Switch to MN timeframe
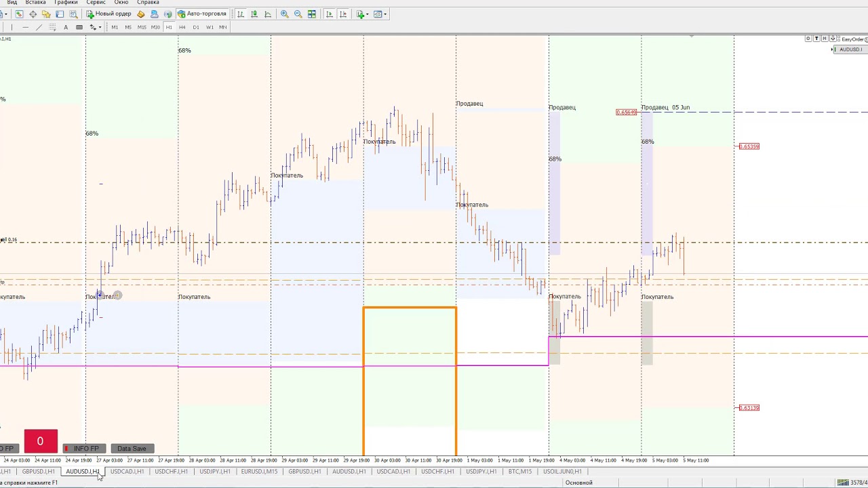The image size is (868, 488). point(222,27)
